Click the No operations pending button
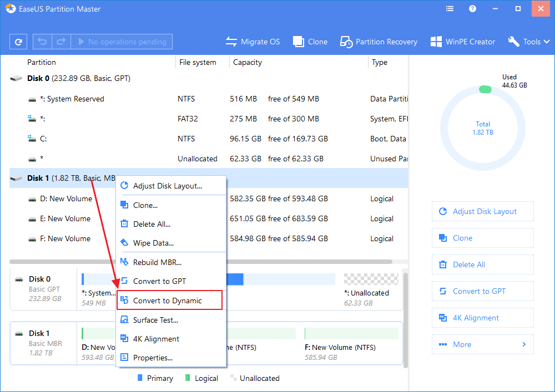555x392 pixels. (x=122, y=42)
